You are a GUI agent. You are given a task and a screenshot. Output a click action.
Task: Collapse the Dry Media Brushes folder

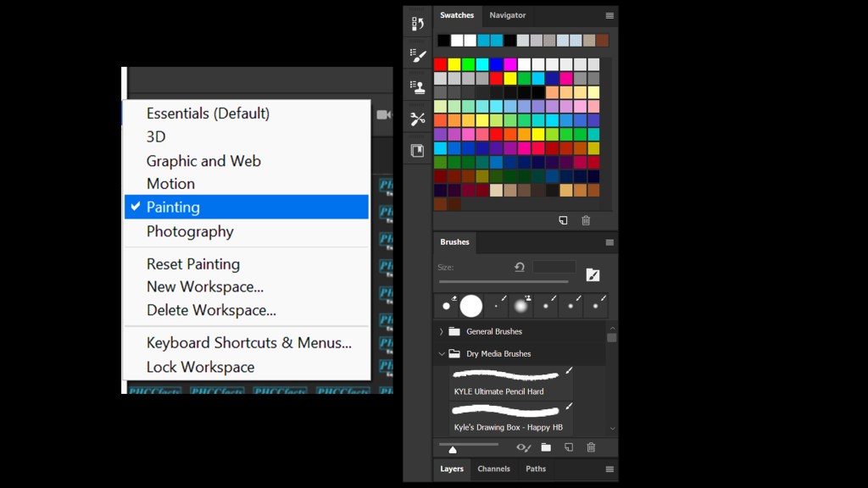tap(441, 353)
